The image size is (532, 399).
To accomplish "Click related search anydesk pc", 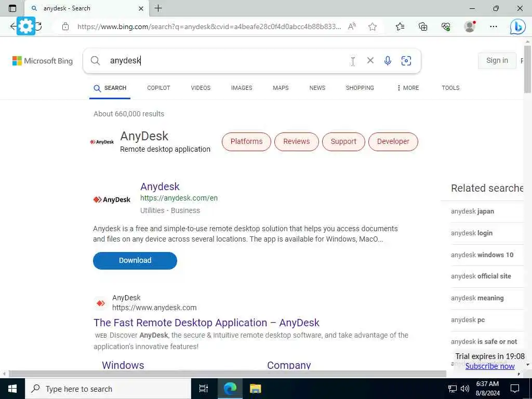I will (x=468, y=320).
